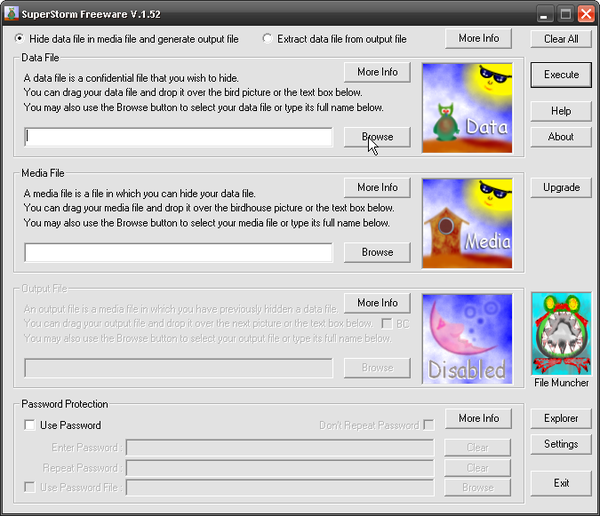Close the SuperStorm window
This screenshot has height=516, width=600.
tap(586, 14)
